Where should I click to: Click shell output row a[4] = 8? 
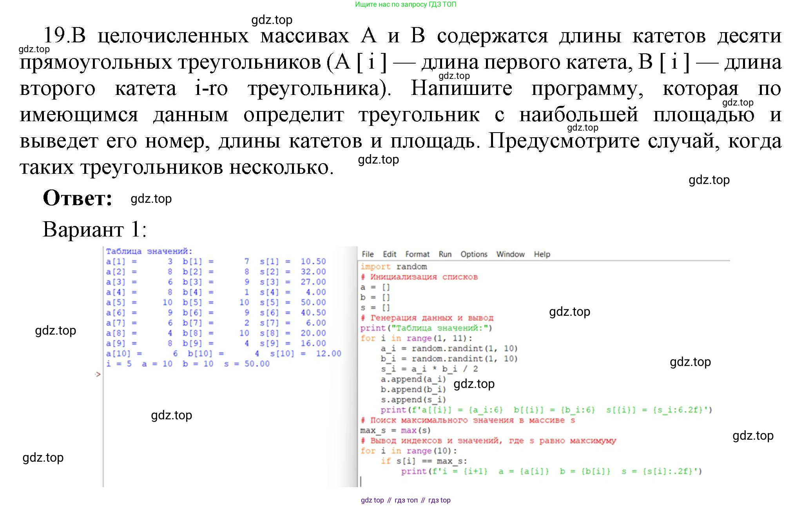click(x=216, y=292)
